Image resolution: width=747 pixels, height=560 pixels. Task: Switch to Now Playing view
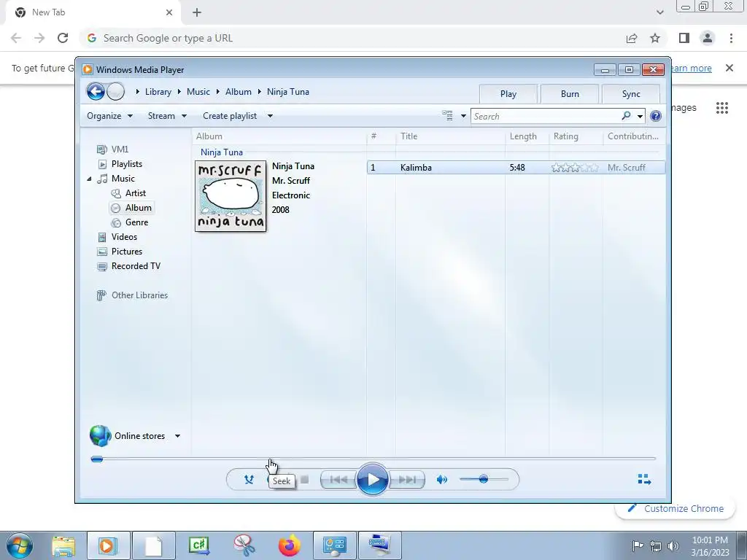point(644,479)
